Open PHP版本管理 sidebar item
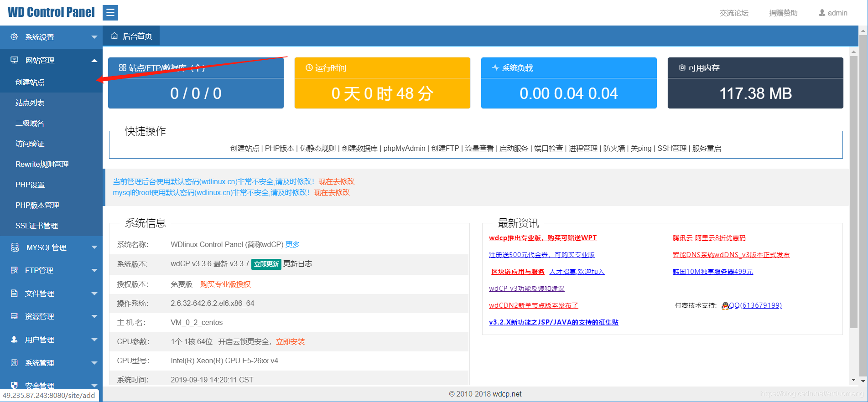Image resolution: width=868 pixels, height=402 pixels. tap(51, 205)
